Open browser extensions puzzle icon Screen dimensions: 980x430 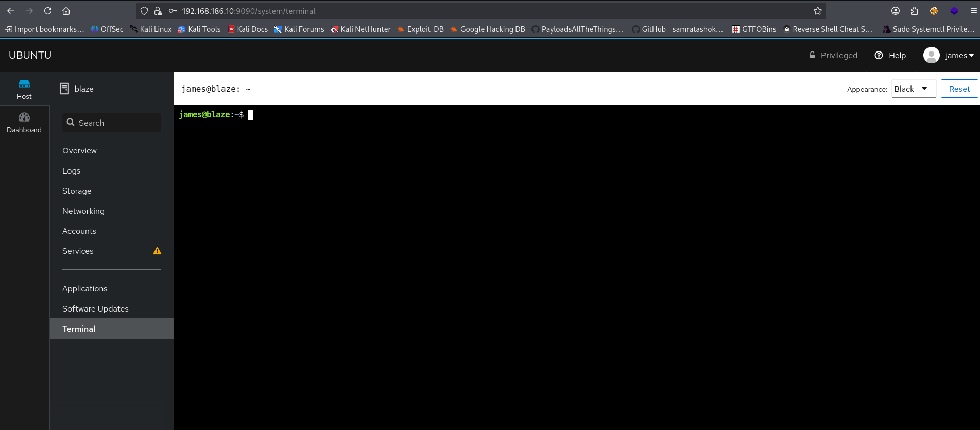[914, 11]
